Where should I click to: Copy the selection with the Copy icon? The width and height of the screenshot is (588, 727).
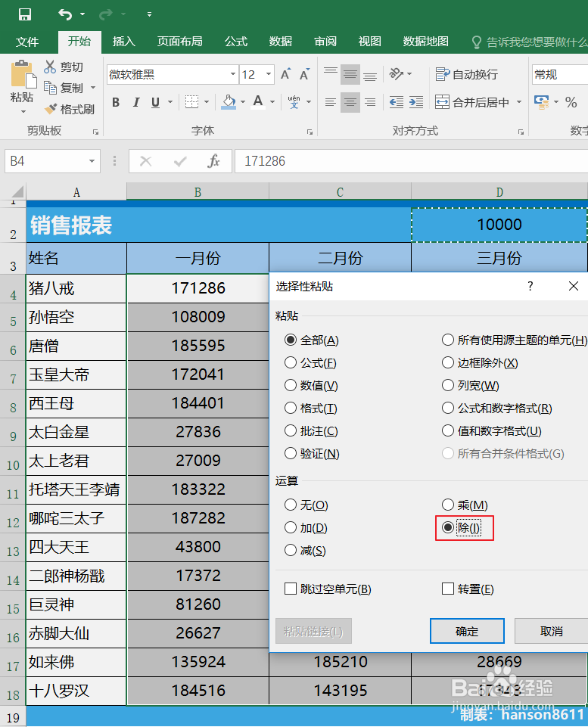click(x=50, y=87)
